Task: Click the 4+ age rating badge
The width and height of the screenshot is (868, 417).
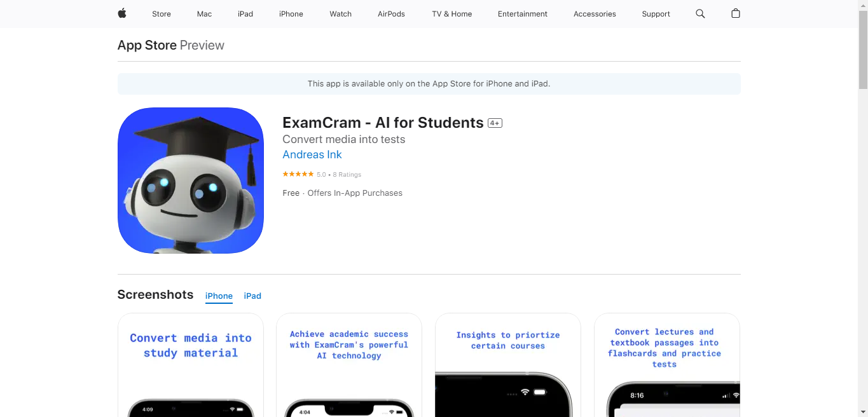Action: tap(495, 123)
